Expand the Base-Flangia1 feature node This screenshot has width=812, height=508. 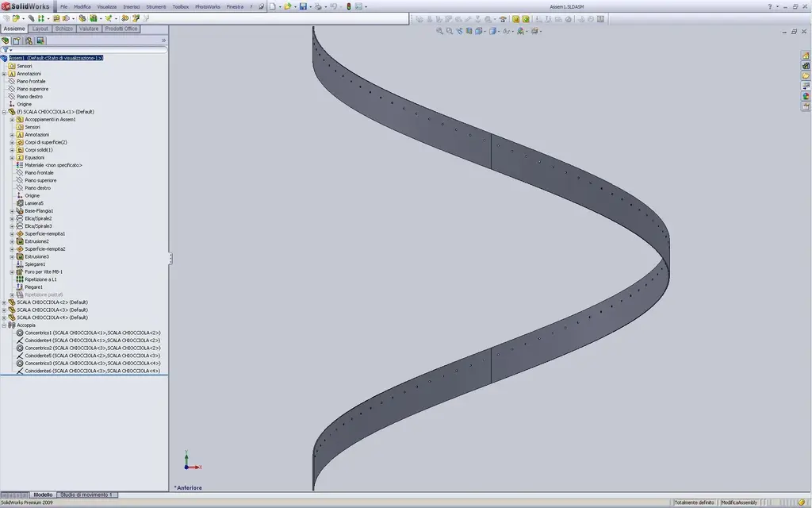[x=12, y=211]
